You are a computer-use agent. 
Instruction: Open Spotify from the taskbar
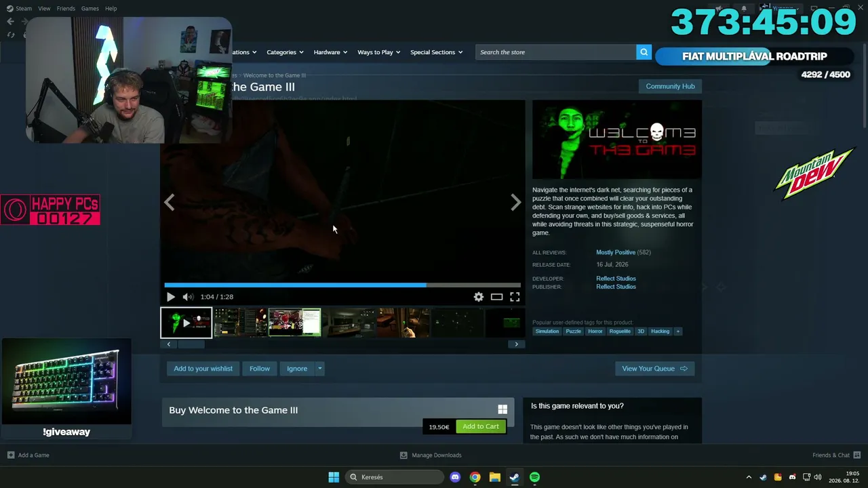[534, 477]
